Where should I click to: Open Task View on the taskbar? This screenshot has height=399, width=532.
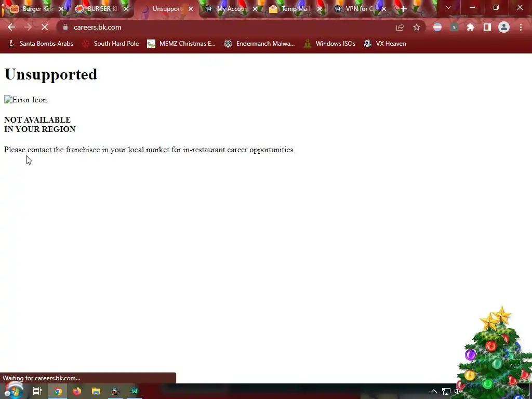tap(37, 391)
